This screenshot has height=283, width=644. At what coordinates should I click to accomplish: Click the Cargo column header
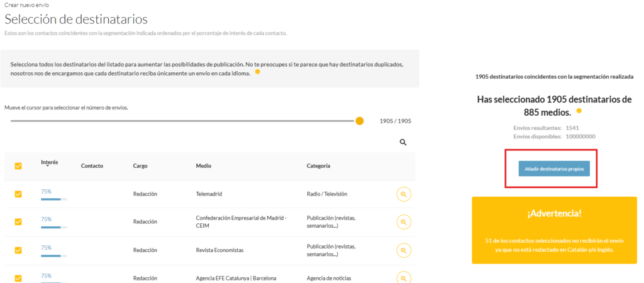coord(140,166)
